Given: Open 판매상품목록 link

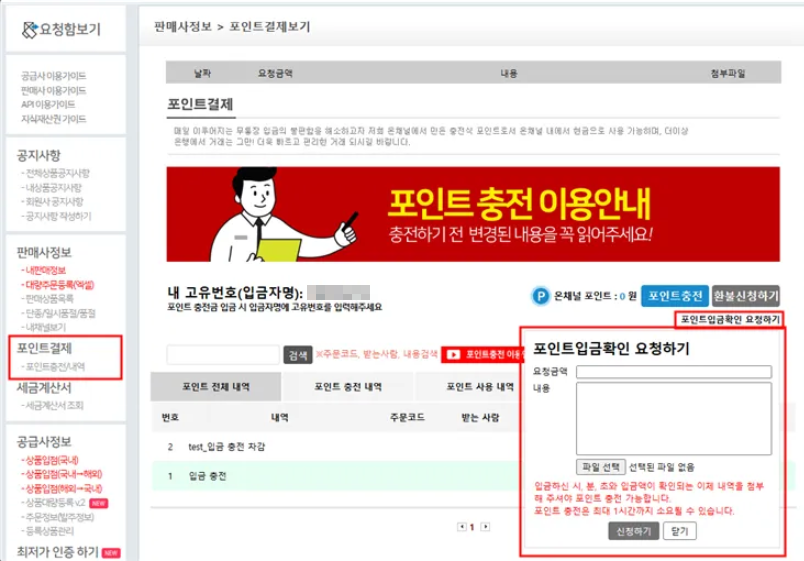Looking at the screenshot, I should (x=48, y=298).
